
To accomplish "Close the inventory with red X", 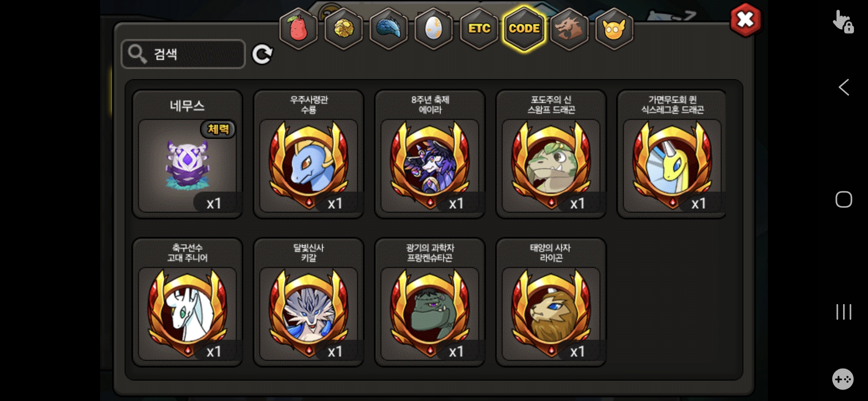I will click(745, 20).
